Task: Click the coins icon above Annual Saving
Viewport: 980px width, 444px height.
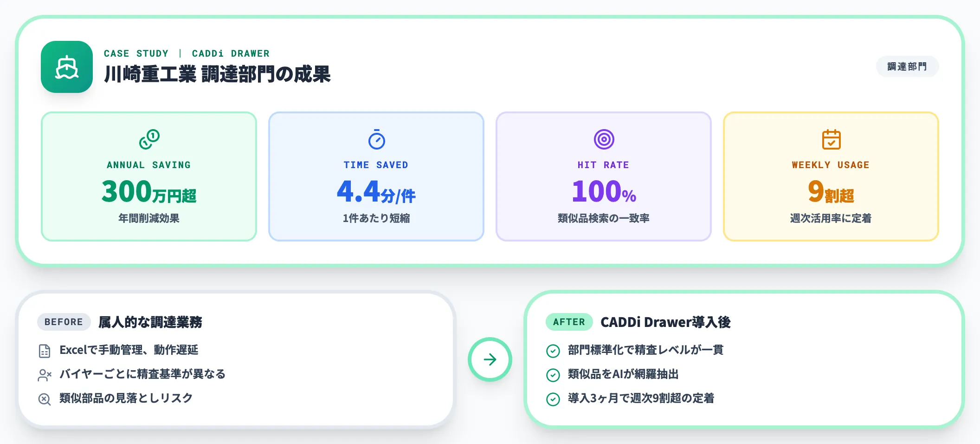Action: 149,139
